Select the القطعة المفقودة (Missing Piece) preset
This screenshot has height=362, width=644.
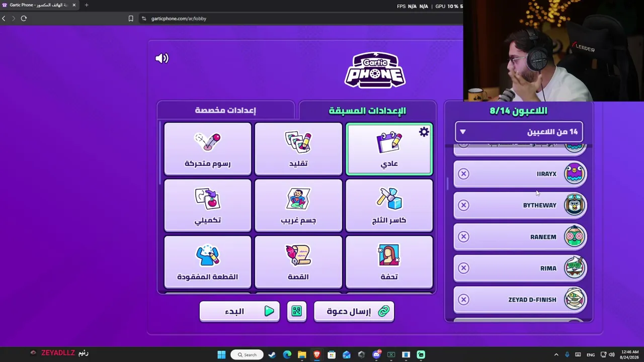click(208, 262)
